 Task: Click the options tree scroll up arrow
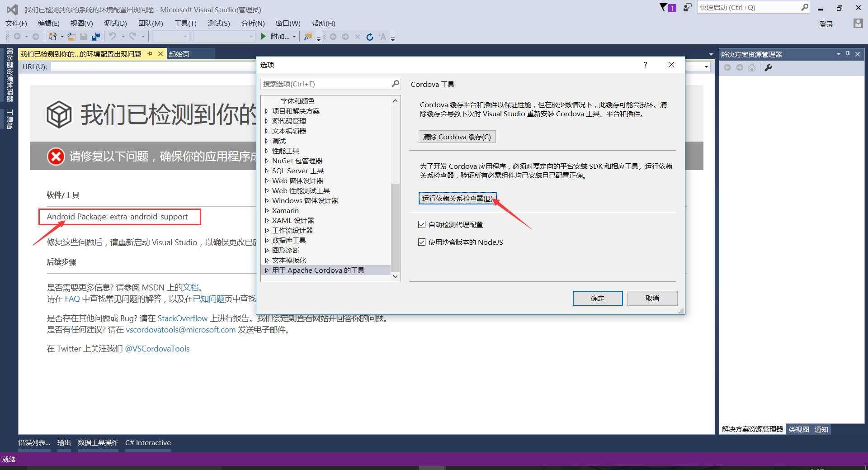[395, 100]
